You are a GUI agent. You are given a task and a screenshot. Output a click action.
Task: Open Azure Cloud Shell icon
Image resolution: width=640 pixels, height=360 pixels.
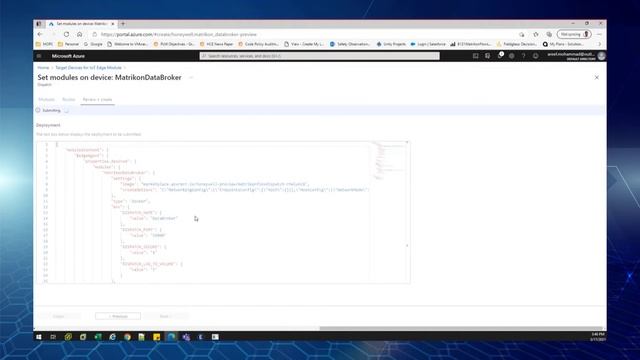(476, 56)
